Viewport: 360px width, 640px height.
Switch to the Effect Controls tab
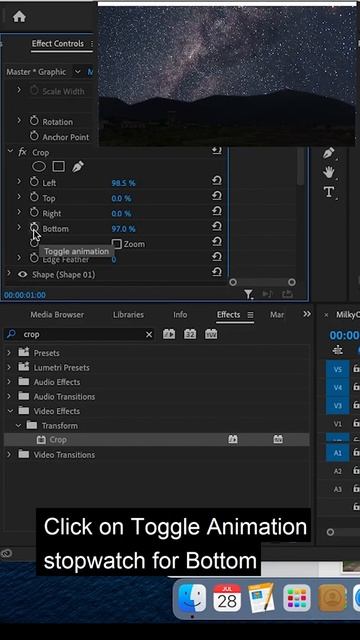pos(58,44)
